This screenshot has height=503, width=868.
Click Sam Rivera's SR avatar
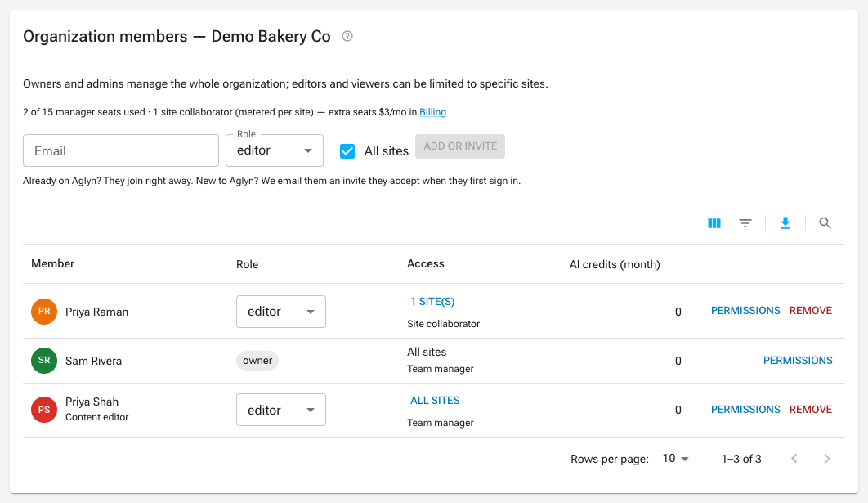point(44,361)
